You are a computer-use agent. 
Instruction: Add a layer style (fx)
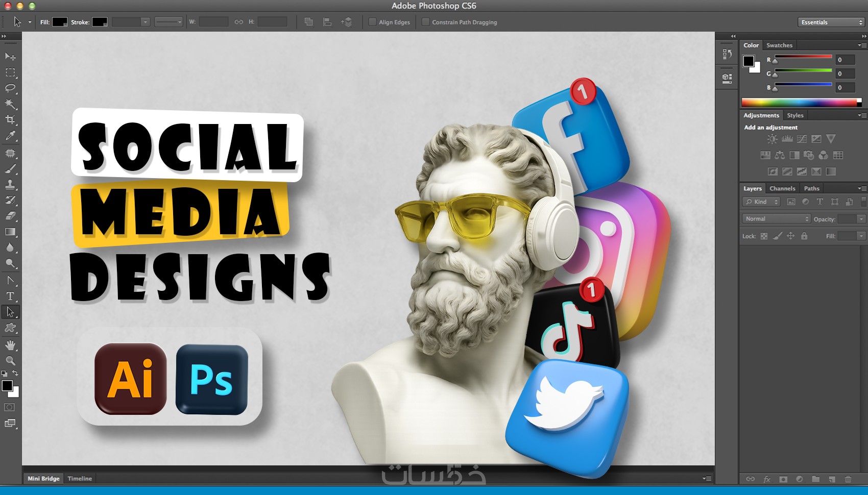pos(766,479)
